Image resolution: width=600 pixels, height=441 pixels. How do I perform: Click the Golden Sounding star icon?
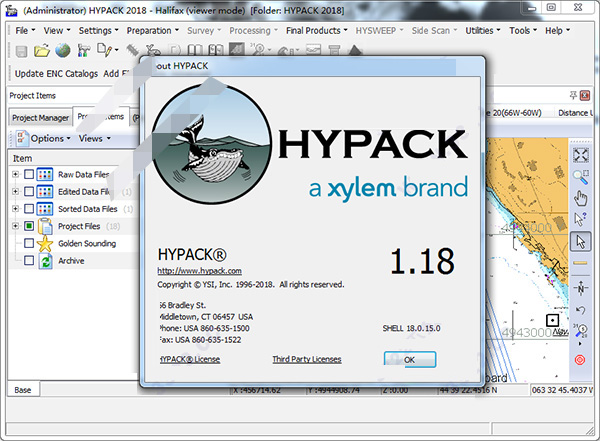click(x=45, y=243)
